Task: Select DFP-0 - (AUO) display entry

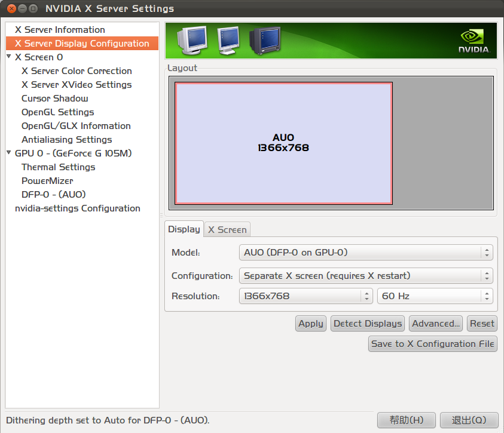Action: click(53, 195)
